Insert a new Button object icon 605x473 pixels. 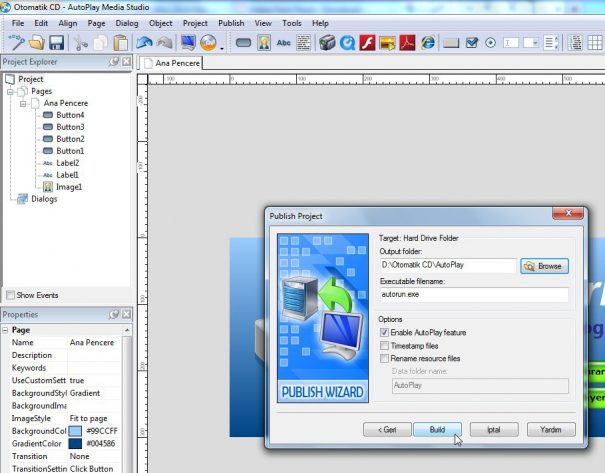(243, 42)
